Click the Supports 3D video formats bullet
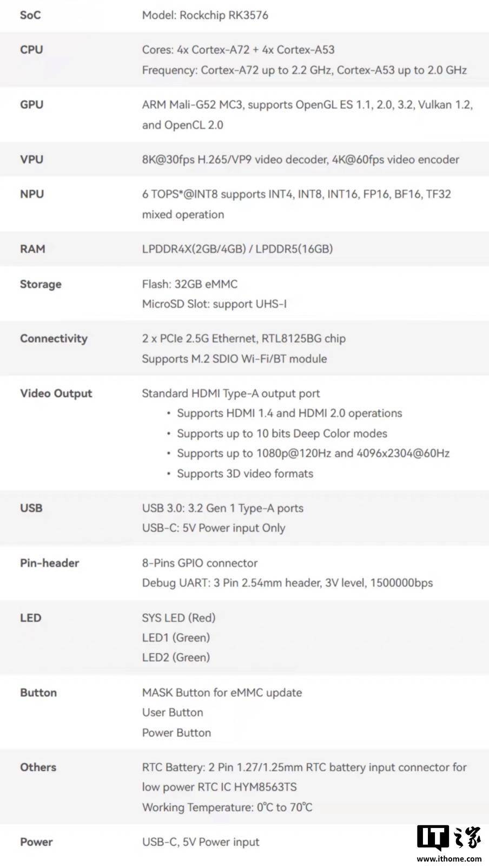 coord(245,474)
